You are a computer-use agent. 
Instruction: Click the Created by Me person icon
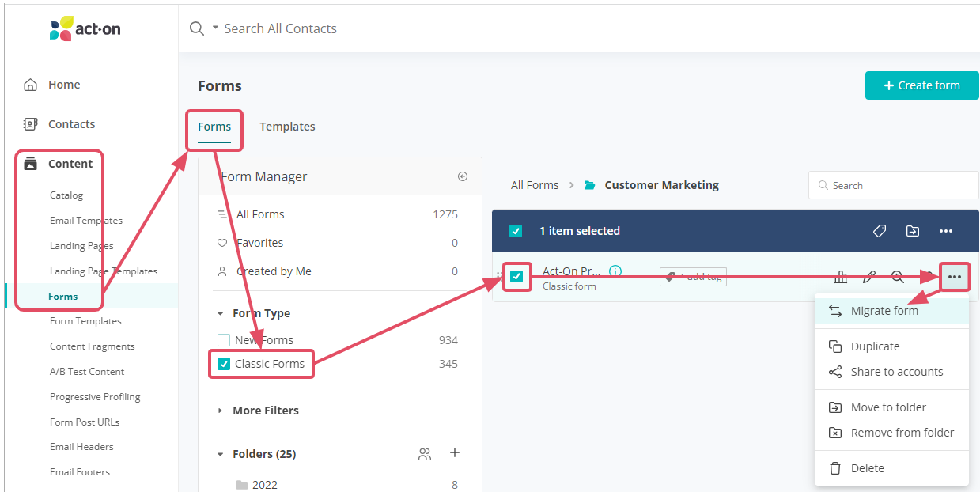click(222, 271)
